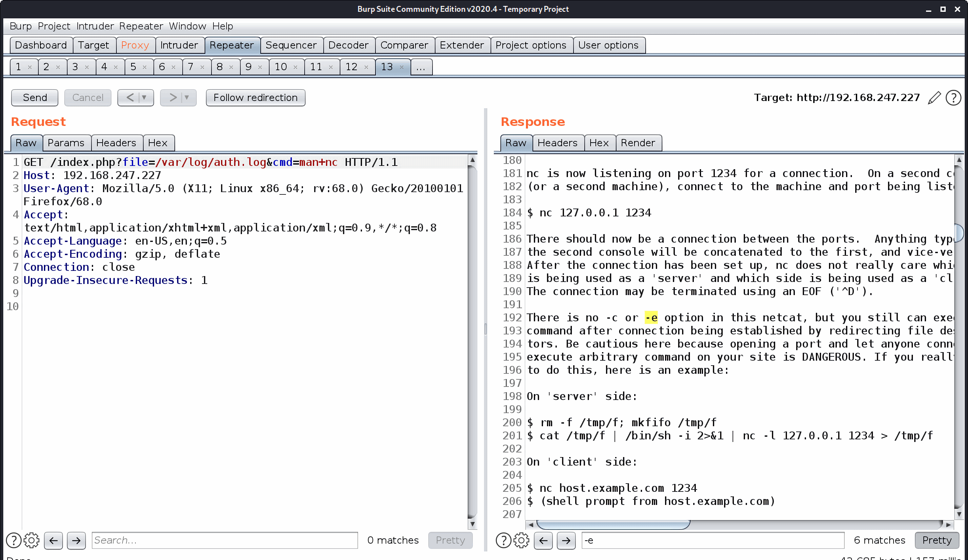Select Repeater tab 2
Image resolution: width=968 pixels, height=560 pixels.
click(x=46, y=67)
